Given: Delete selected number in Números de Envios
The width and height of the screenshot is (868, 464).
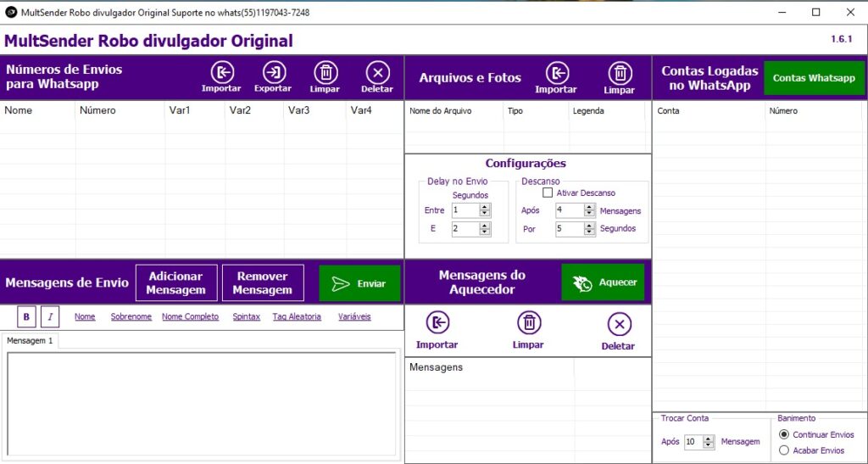Looking at the screenshot, I should [x=377, y=77].
